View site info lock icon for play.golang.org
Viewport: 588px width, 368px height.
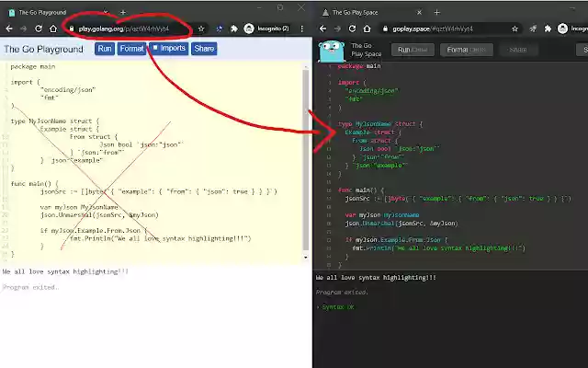point(72,29)
